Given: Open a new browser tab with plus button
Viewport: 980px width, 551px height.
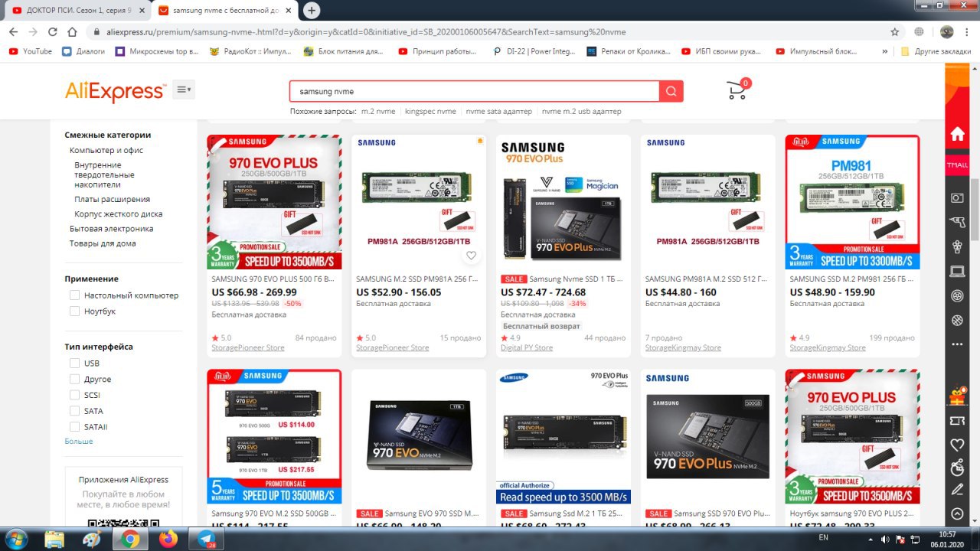Looking at the screenshot, I should [x=311, y=11].
